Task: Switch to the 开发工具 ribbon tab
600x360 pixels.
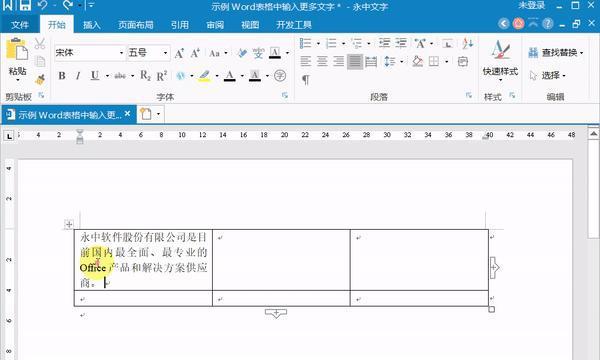Action: (x=294, y=25)
